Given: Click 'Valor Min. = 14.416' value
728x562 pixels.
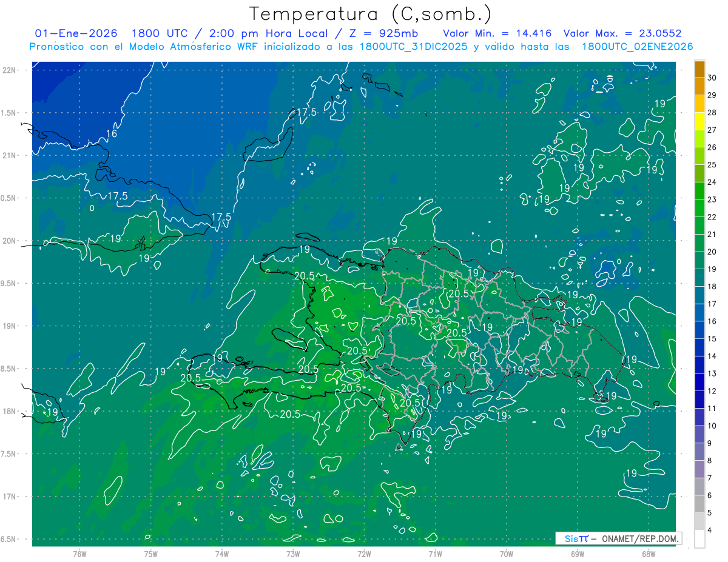Looking at the screenshot, I should point(497,33).
